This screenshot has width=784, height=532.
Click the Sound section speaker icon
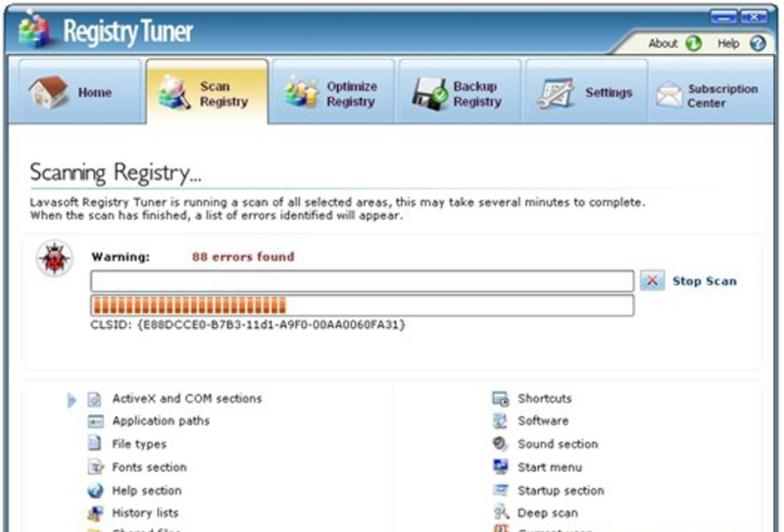coord(500,444)
